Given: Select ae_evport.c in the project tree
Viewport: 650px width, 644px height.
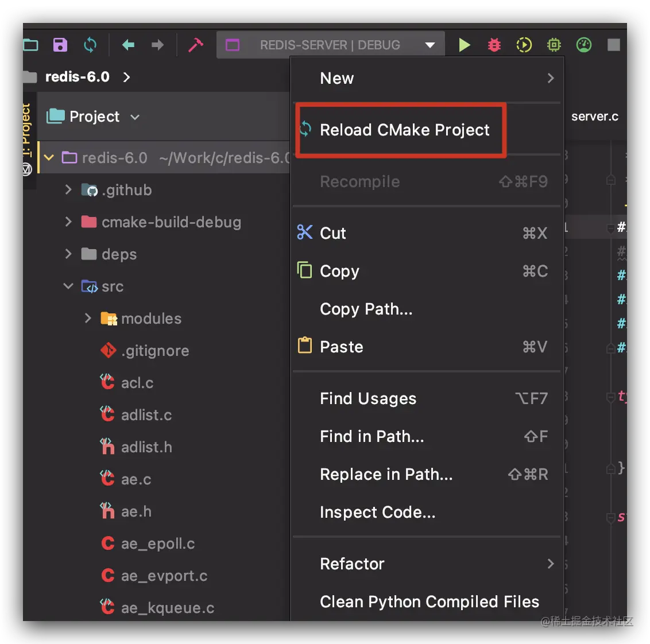Looking at the screenshot, I should pos(164,576).
